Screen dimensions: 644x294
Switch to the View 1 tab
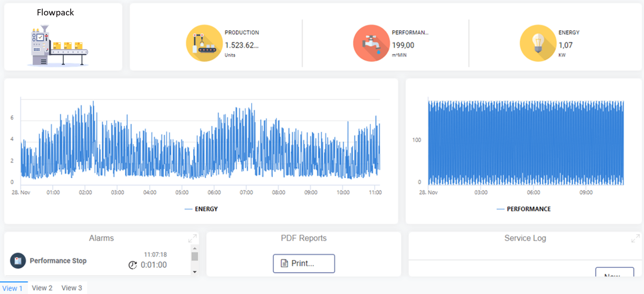(x=13, y=288)
